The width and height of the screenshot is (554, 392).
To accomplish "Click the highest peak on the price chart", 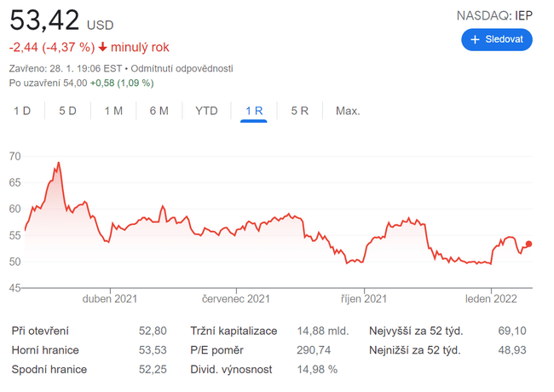I will pyautogui.click(x=59, y=163).
